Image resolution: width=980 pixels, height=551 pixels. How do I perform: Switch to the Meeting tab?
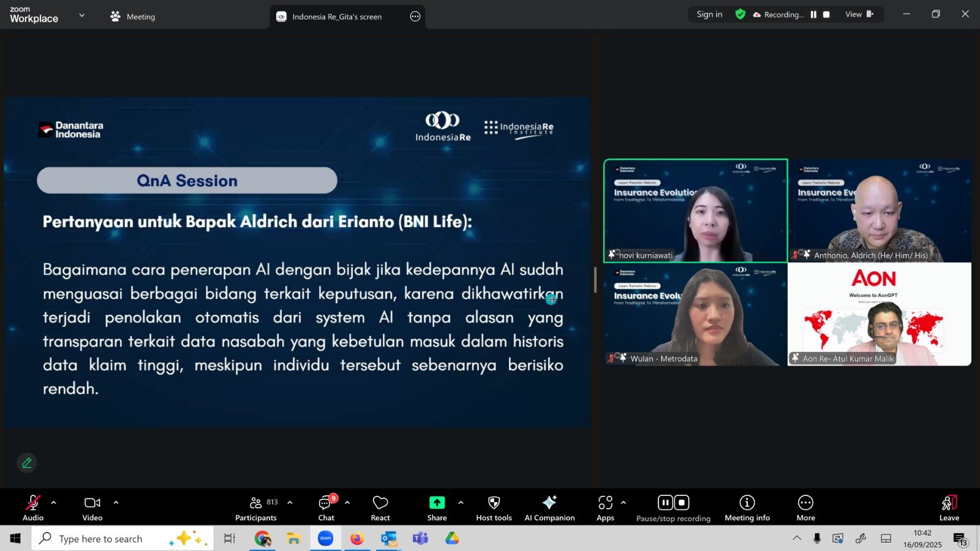click(x=133, y=17)
